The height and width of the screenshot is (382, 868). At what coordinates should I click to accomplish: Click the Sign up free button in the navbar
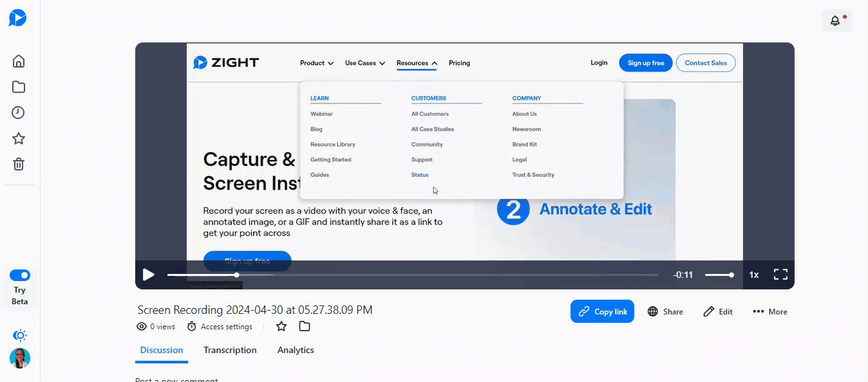point(646,63)
